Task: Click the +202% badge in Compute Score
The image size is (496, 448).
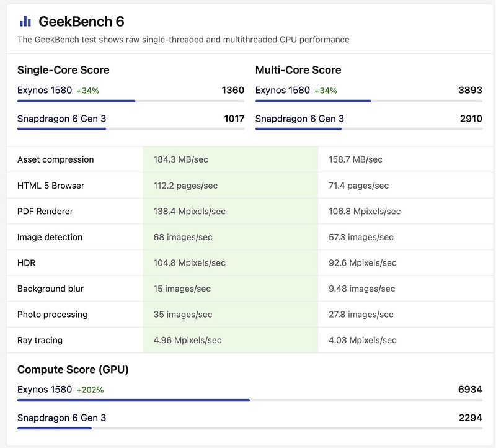Action: pos(90,390)
